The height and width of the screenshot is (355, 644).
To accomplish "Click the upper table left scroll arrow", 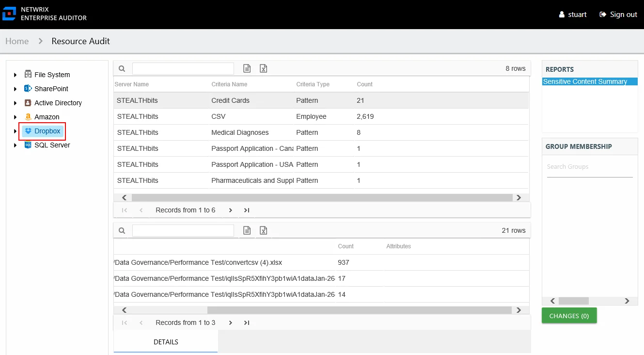I will [x=124, y=198].
